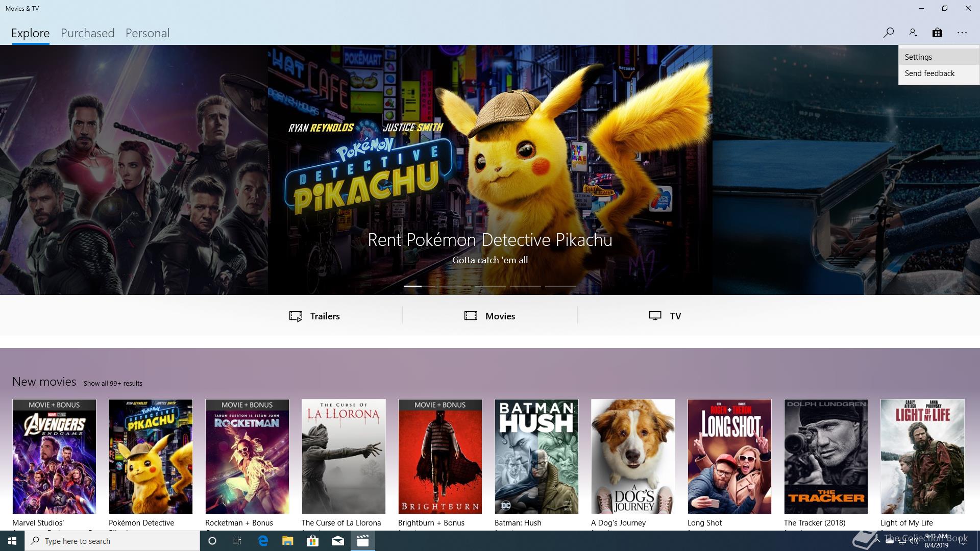Open The Curse of La Llorona poster
This screenshot has height=551, width=980.
point(344,457)
